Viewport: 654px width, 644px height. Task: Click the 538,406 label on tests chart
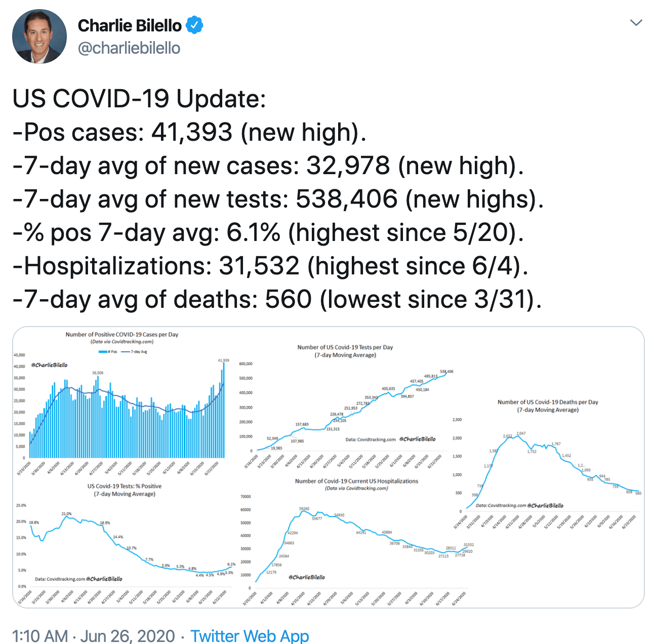pyautogui.click(x=446, y=372)
